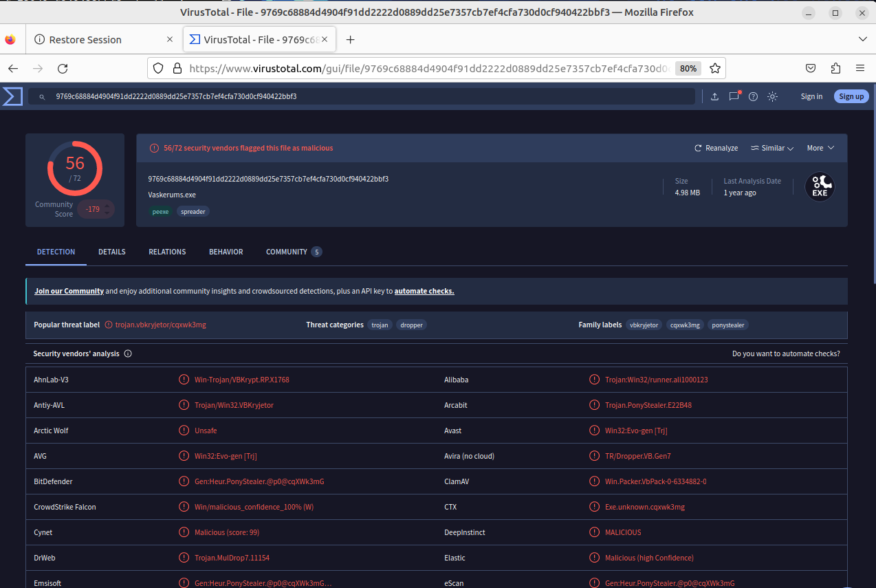The image size is (876, 588).
Task: Open the list all tabs chevron
Action: point(863,40)
